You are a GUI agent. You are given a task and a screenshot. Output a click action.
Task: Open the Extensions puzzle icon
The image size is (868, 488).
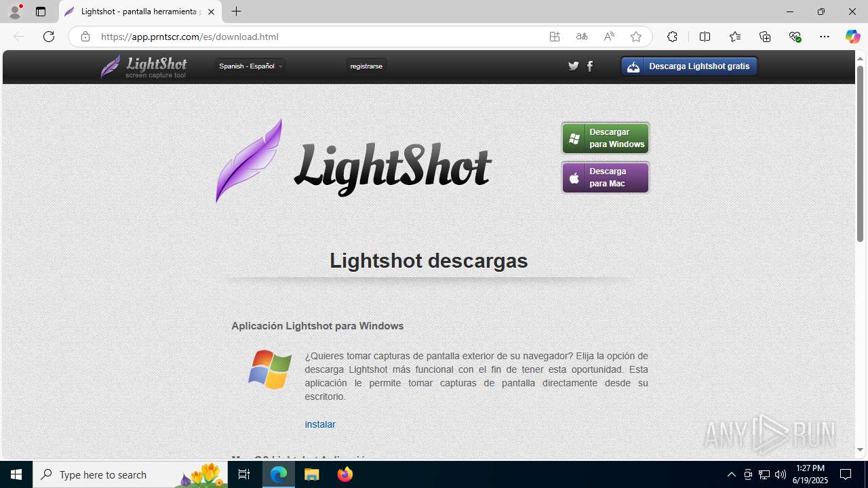pos(672,37)
